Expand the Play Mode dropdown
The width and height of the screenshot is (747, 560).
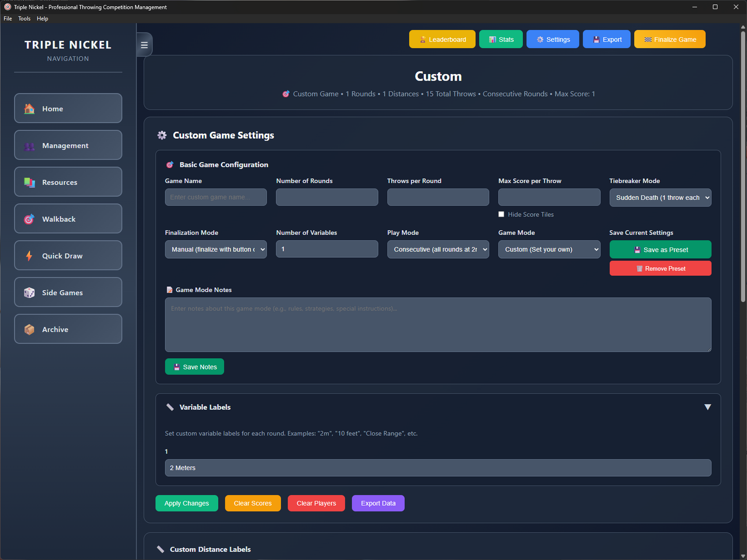pos(438,250)
